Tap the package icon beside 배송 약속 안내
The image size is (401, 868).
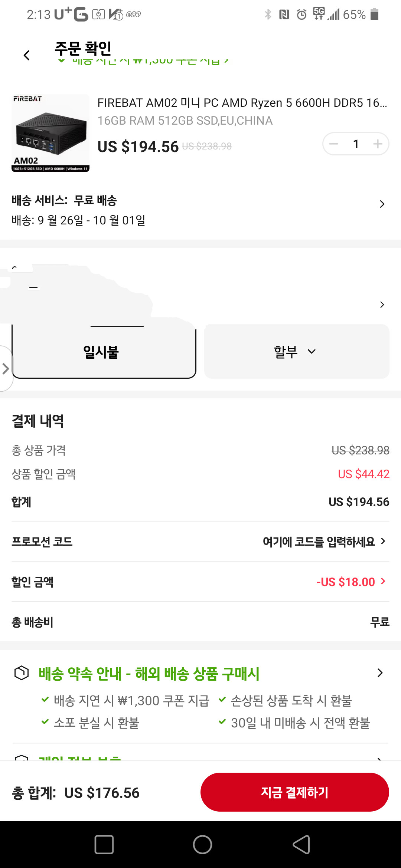pyautogui.click(x=22, y=673)
